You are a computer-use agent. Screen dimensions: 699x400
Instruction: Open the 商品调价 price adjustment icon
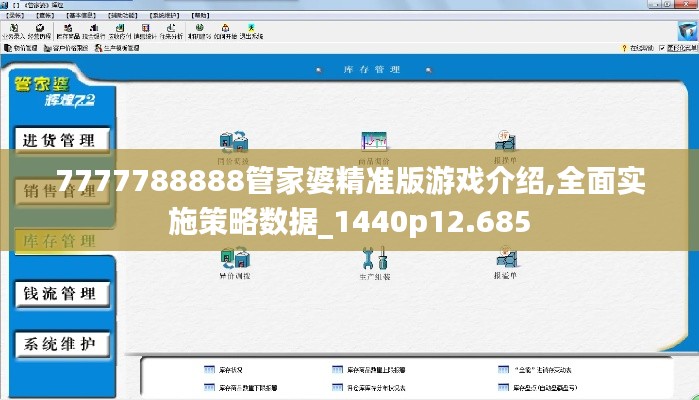click(374, 148)
